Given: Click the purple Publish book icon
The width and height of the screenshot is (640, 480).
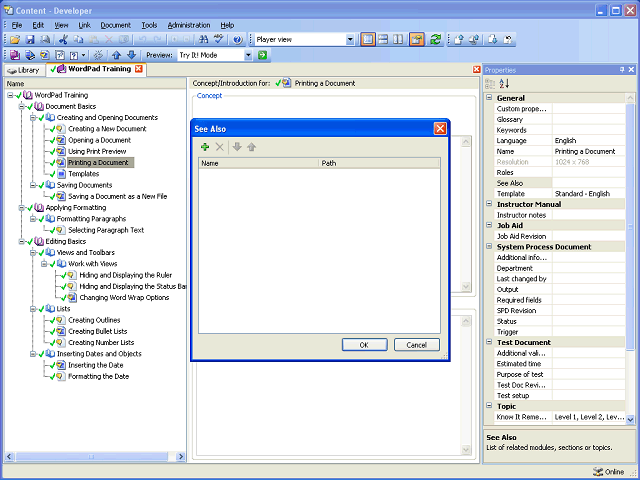Looking at the screenshot, I should click(x=15, y=55).
